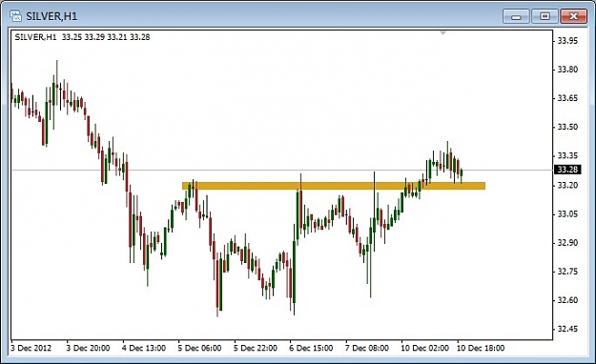596x364 pixels.
Task: Click the 32.45 price scale label
Action: pos(567,329)
